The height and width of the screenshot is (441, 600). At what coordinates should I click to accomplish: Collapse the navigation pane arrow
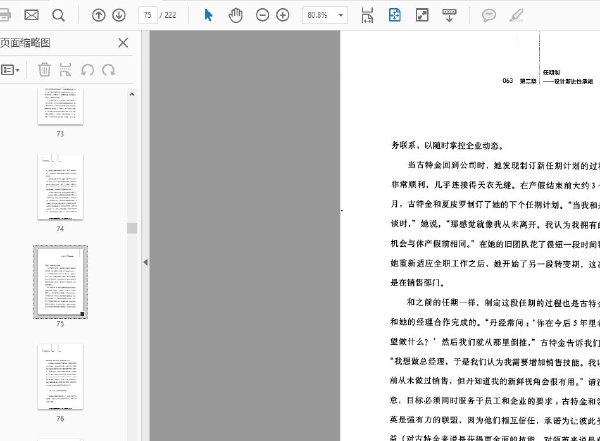point(145,262)
